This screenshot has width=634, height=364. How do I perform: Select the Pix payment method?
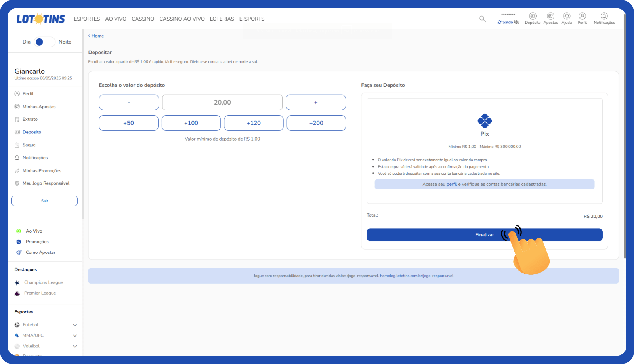tap(485, 125)
